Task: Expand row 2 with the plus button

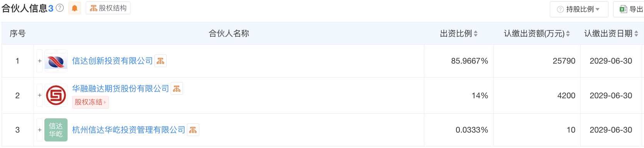Action: (x=39, y=95)
